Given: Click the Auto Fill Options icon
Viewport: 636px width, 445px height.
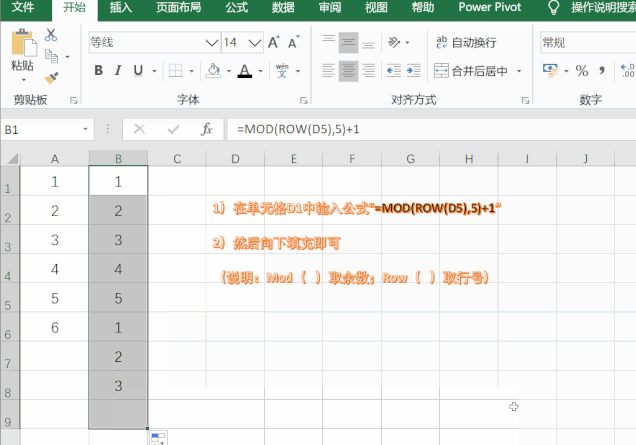Looking at the screenshot, I should [x=157, y=438].
